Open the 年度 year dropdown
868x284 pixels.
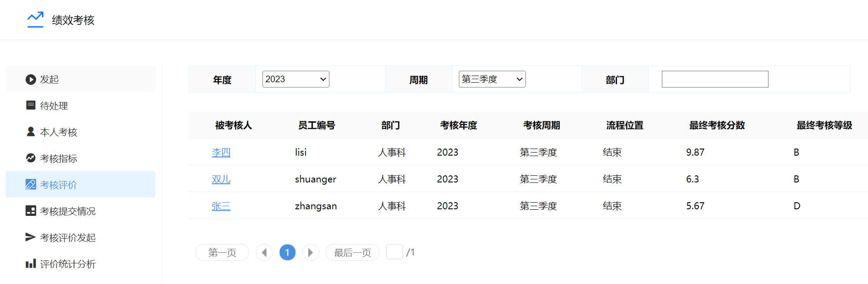295,79
